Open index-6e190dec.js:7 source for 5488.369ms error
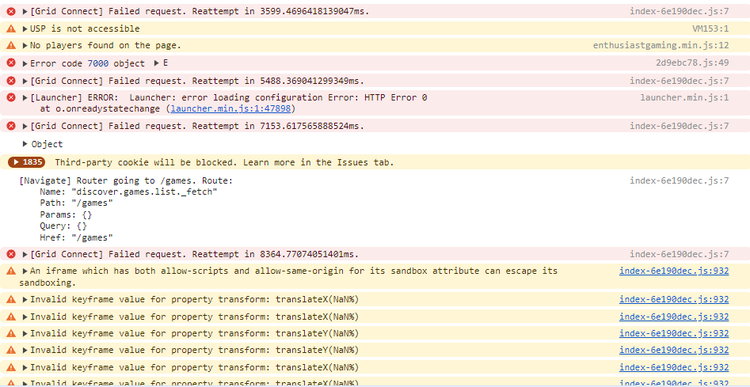 pyautogui.click(x=679, y=80)
